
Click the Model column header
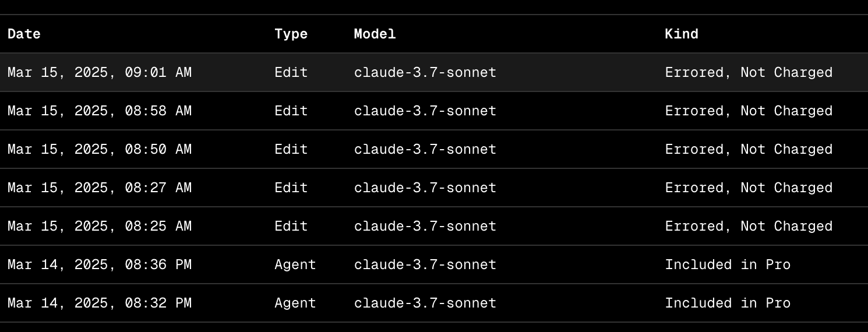point(375,34)
